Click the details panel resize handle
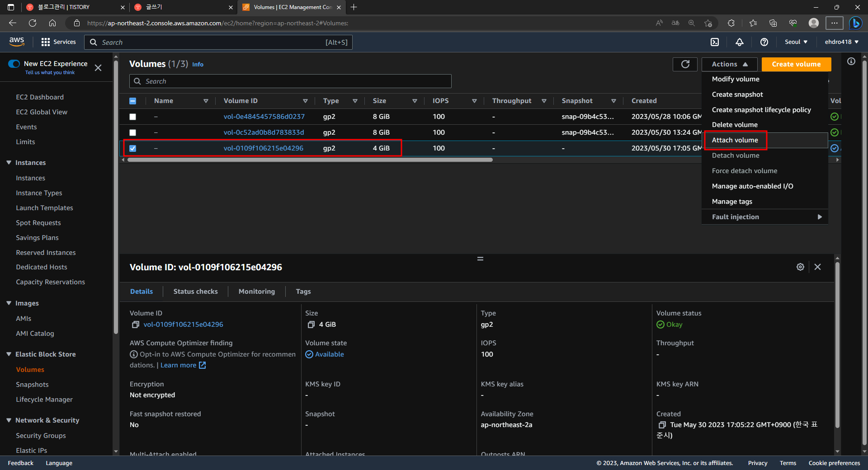The height and width of the screenshot is (470, 868). click(x=480, y=259)
